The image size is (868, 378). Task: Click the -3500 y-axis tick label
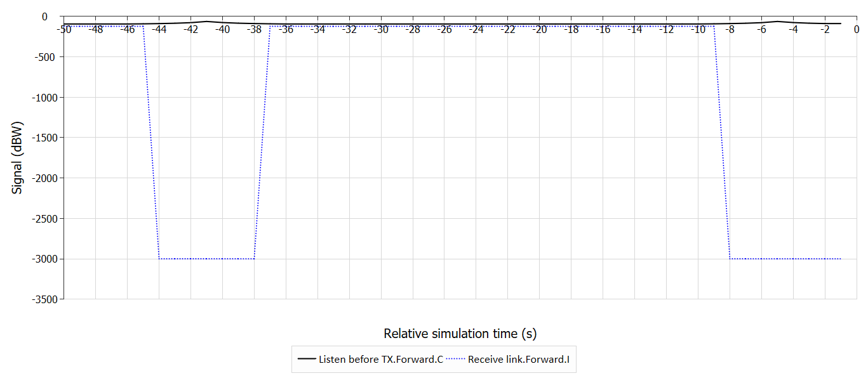click(40, 299)
